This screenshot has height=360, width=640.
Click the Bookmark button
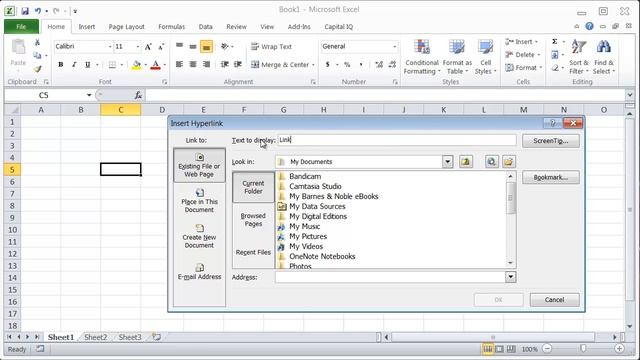point(551,177)
